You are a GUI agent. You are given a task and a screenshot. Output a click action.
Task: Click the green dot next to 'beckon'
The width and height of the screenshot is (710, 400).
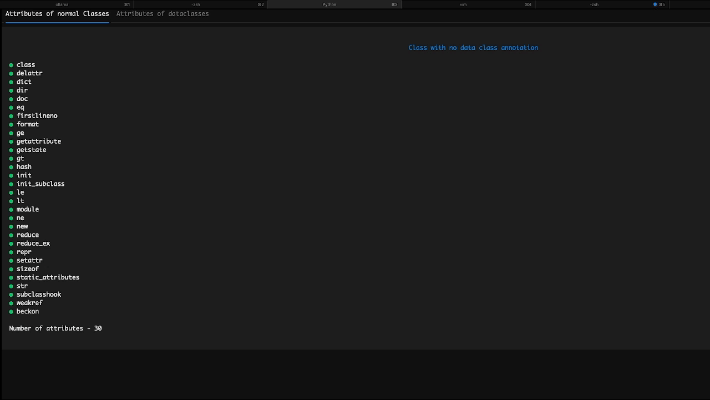pyautogui.click(x=11, y=311)
